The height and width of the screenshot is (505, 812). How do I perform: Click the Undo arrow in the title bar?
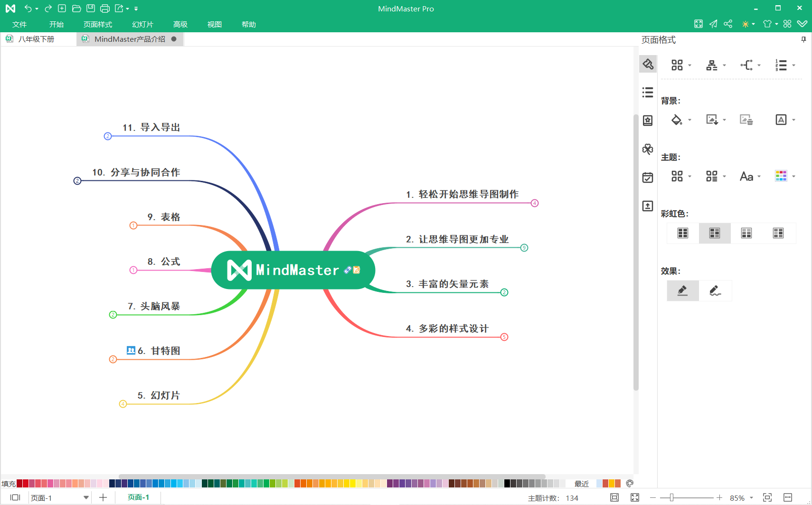point(28,9)
